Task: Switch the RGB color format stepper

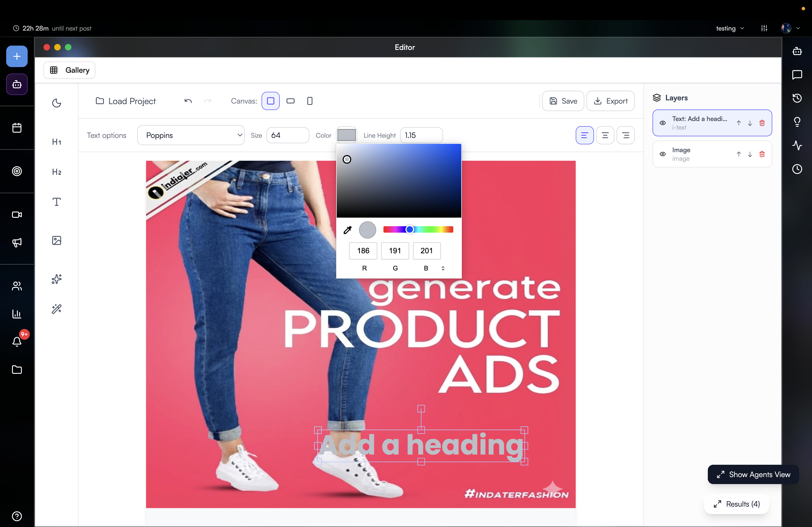Action: coord(443,268)
